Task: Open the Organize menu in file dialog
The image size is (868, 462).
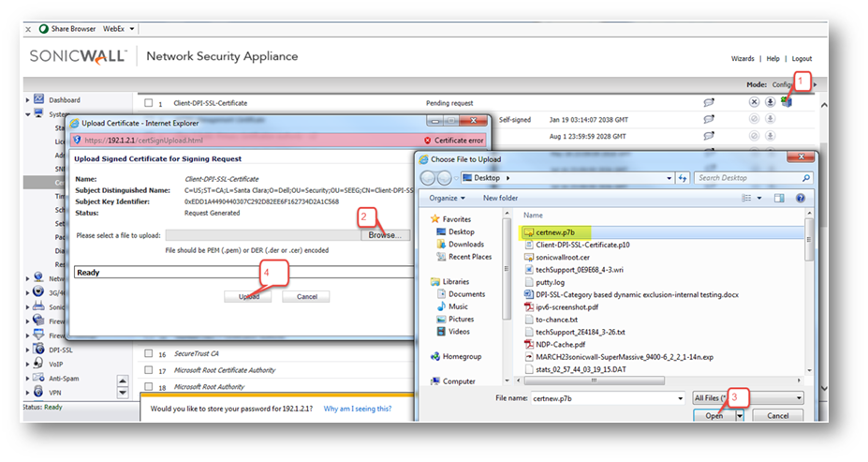Action: click(x=447, y=198)
